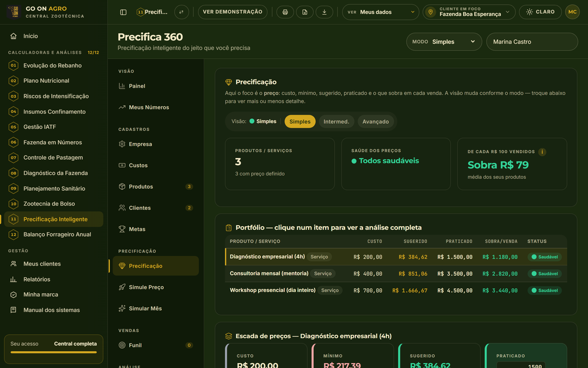
Task: Select Precificação Inteligente in left sidebar
Action: 53,219
